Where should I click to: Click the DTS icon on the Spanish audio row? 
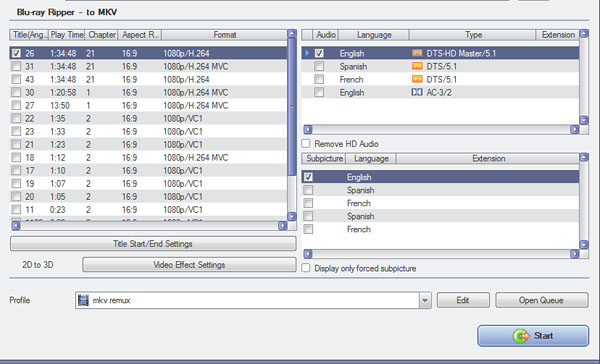pos(417,66)
